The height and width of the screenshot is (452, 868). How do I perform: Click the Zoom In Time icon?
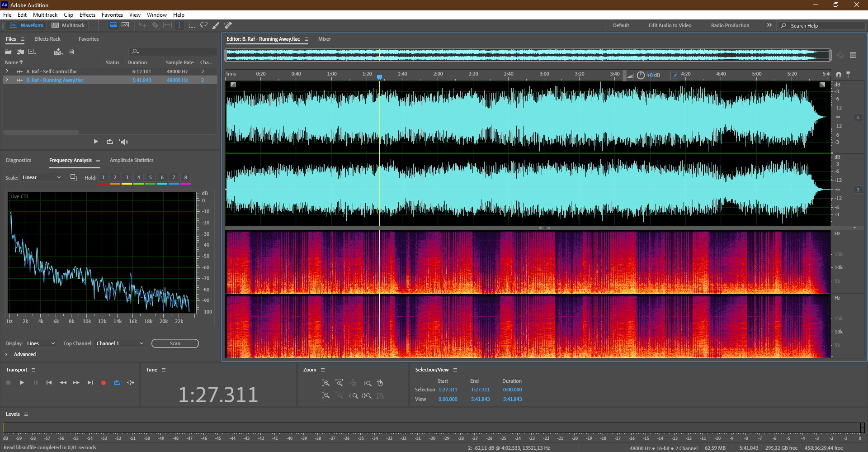tap(340, 383)
